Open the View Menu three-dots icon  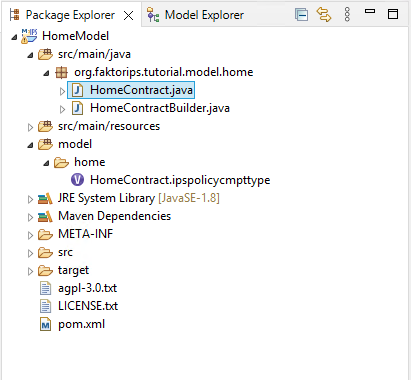tap(347, 15)
